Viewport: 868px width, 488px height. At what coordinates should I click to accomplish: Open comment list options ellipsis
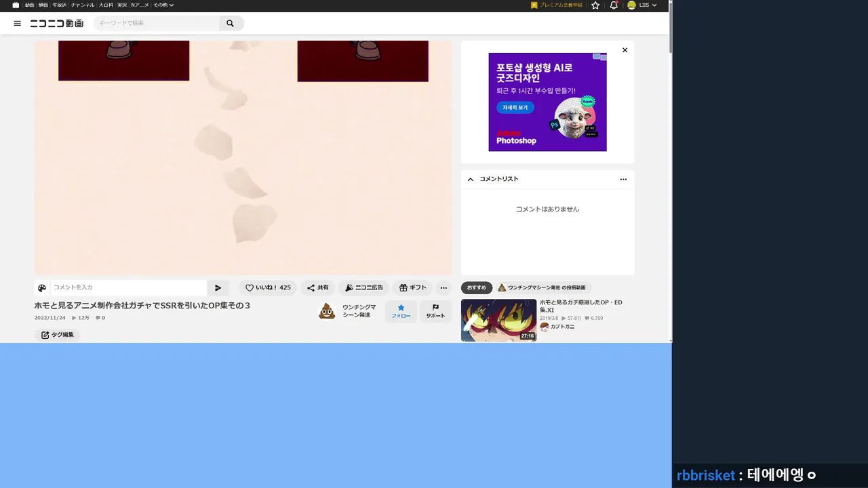pos(623,179)
